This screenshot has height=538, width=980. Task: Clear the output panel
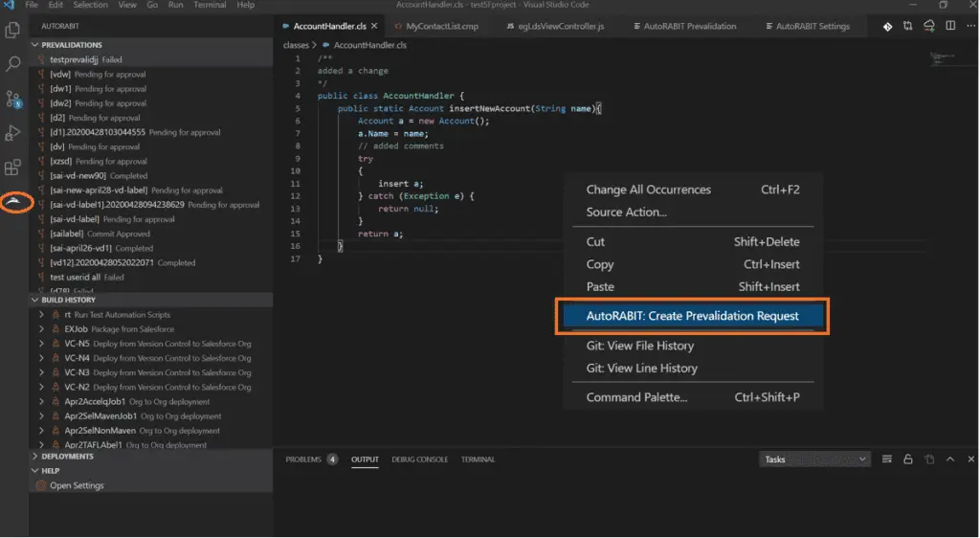pyautogui.click(x=887, y=460)
